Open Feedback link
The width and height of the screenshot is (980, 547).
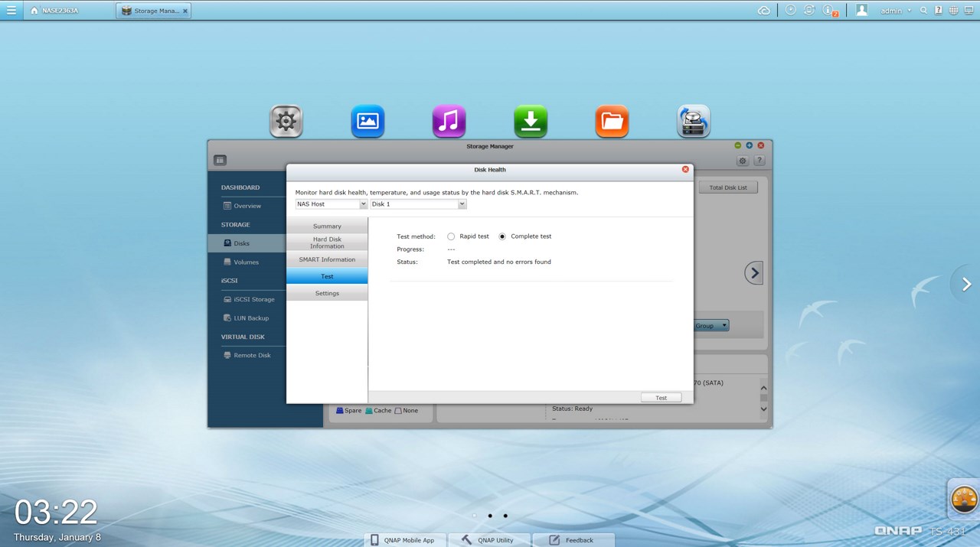coord(573,539)
